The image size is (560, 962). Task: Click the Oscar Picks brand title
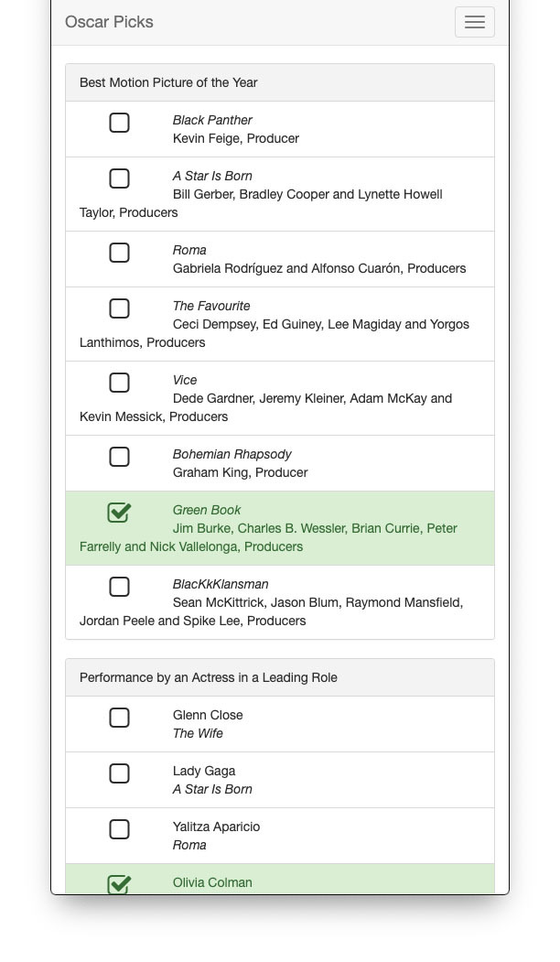[x=109, y=22]
